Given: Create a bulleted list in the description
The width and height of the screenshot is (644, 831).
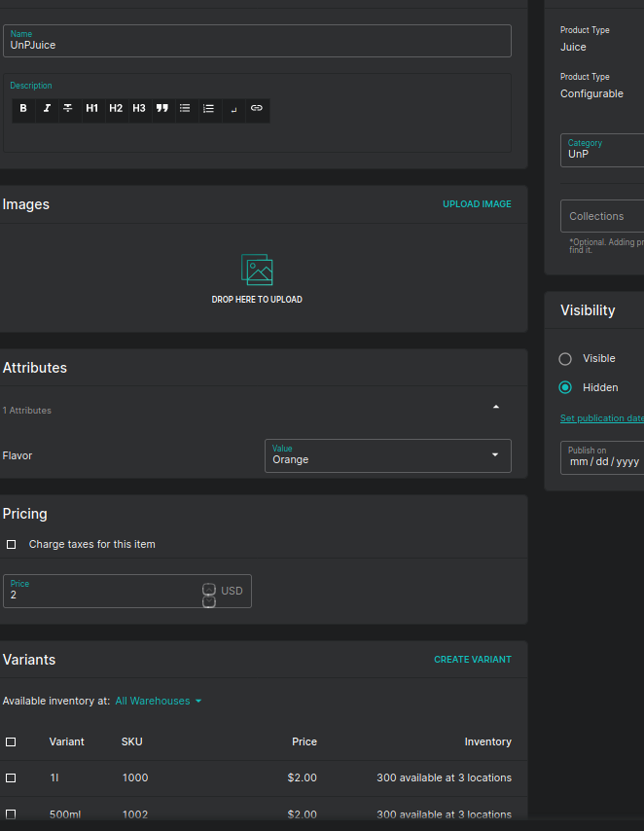Looking at the screenshot, I should (x=184, y=108).
